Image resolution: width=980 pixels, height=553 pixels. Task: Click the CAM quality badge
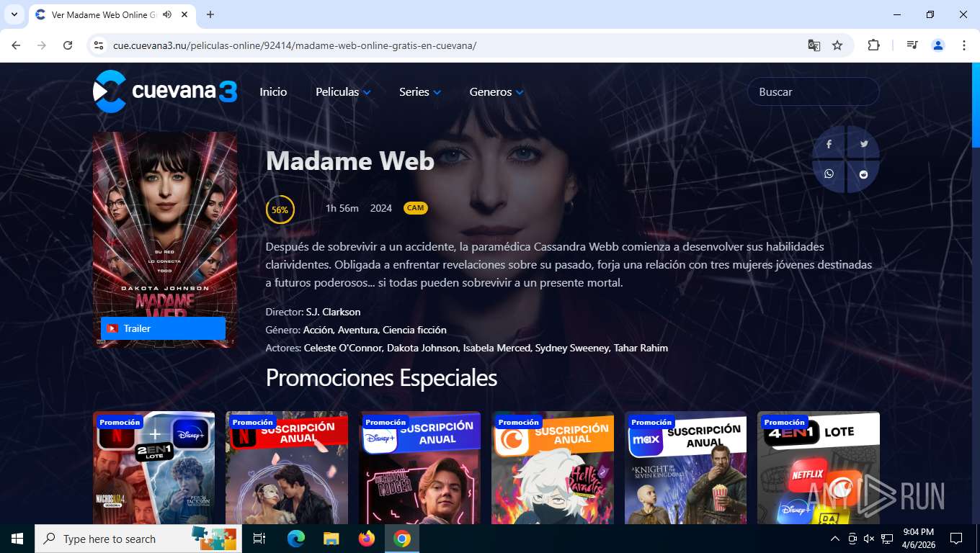[x=416, y=208]
